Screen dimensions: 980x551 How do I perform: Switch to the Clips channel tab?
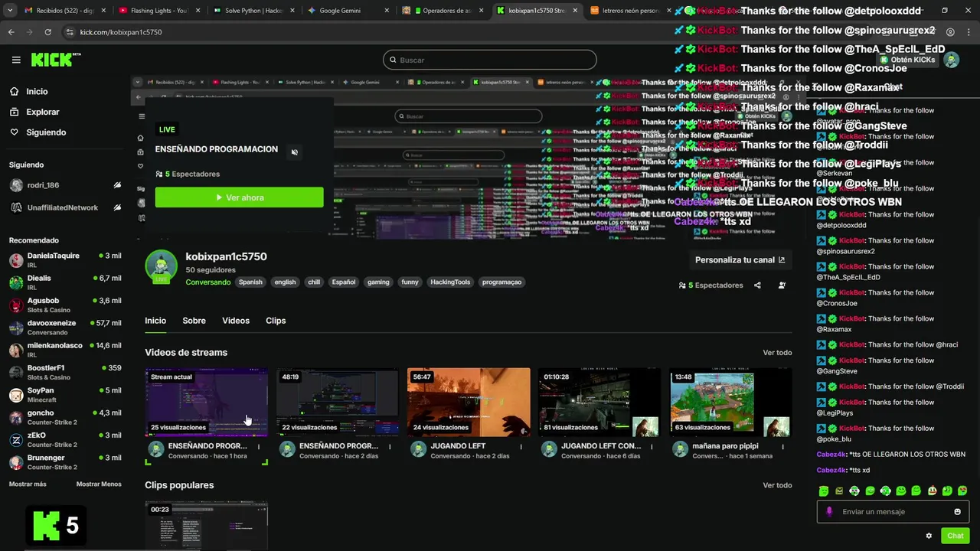276,321
